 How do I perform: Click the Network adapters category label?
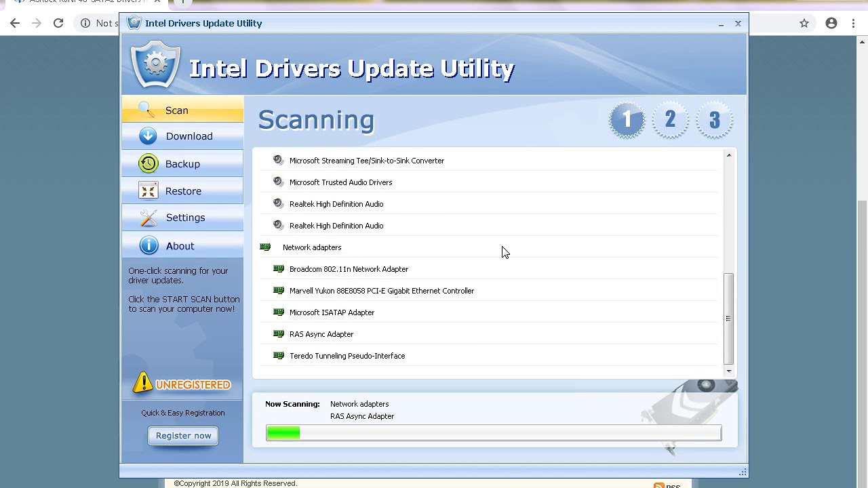pos(312,247)
